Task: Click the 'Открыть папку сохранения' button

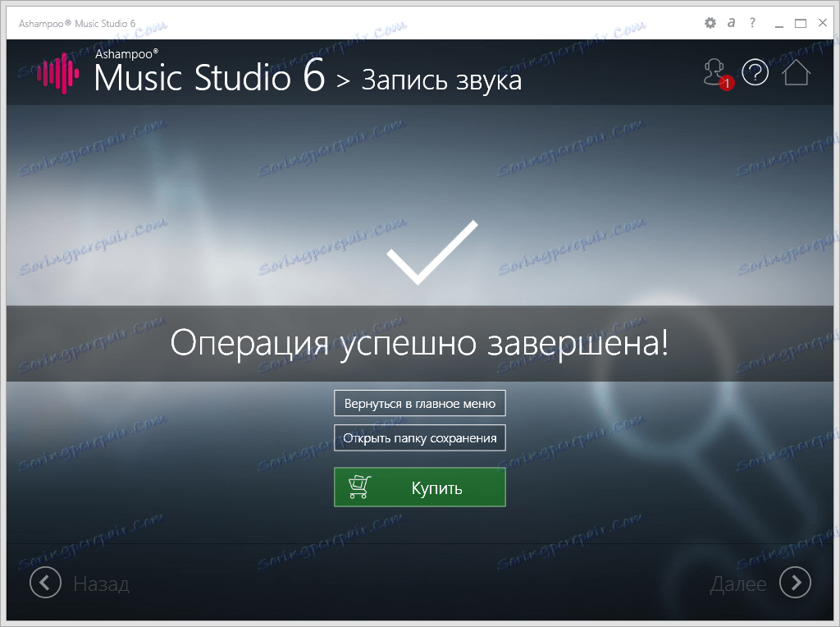Action: pyautogui.click(x=419, y=437)
